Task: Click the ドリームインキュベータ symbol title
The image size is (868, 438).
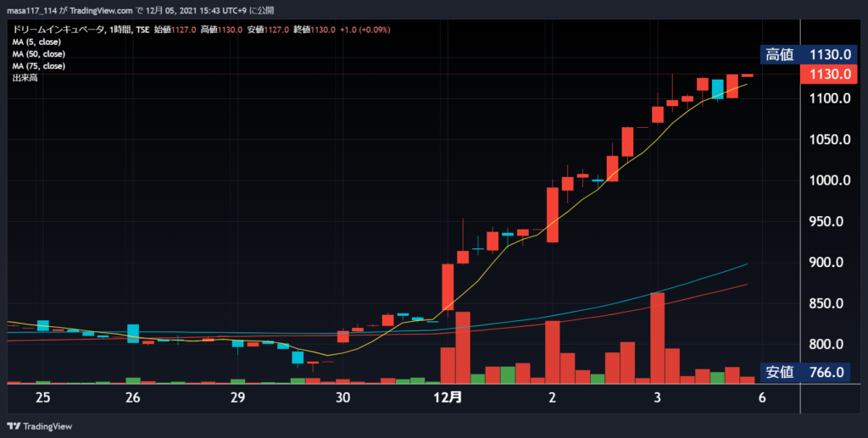Action: [57, 30]
